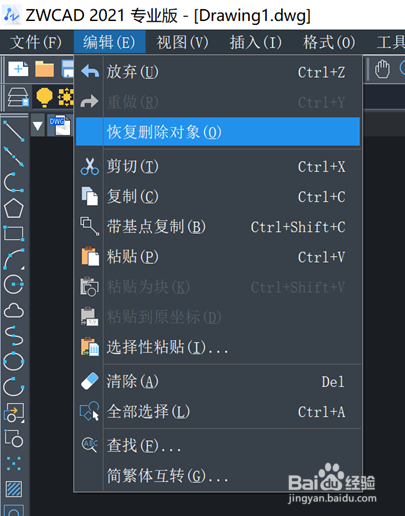
Task: Open the 视图(V) menu
Action: click(x=182, y=42)
